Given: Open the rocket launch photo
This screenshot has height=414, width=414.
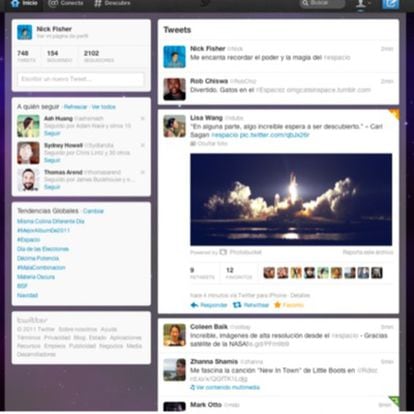Looking at the screenshot, I should point(291,199).
